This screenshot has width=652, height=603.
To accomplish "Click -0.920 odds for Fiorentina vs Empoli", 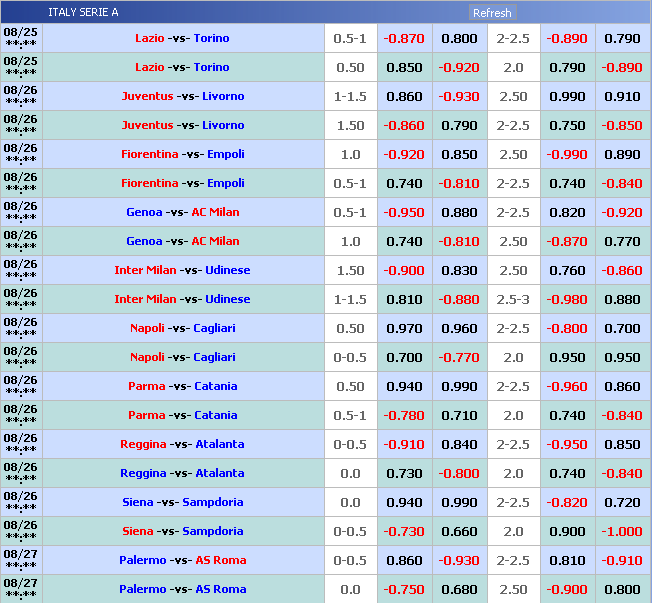I will click(405, 154).
